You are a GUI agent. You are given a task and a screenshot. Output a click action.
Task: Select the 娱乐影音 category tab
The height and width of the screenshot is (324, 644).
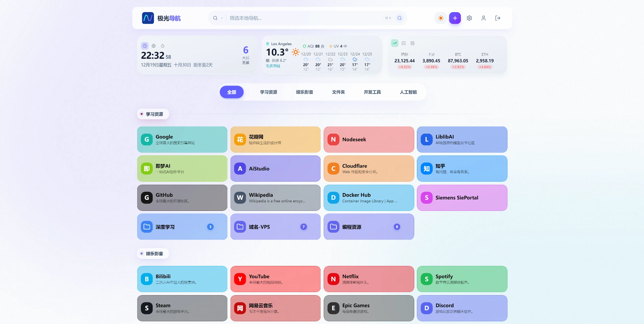point(305,92)
